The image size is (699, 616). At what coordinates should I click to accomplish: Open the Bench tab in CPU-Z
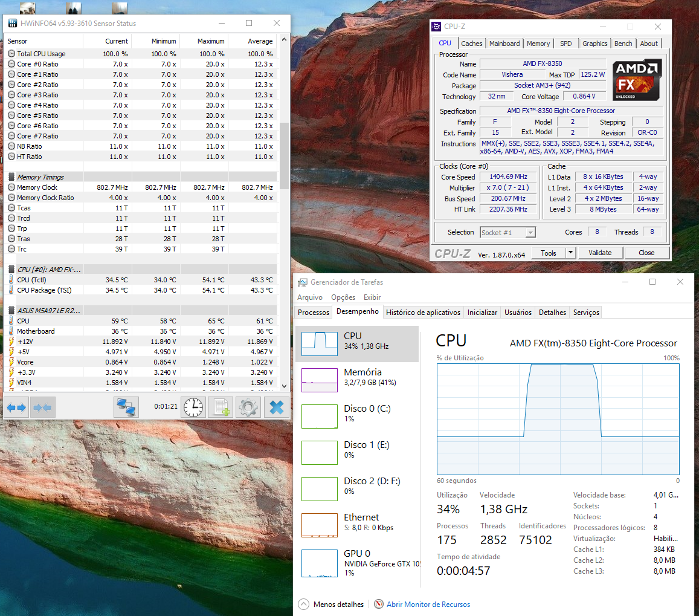point(623,44)
